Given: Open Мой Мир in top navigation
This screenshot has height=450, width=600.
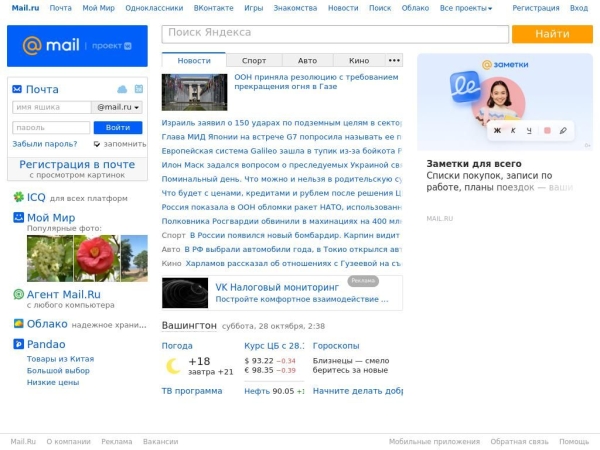Looking at the screenshot, I should 98,8.
